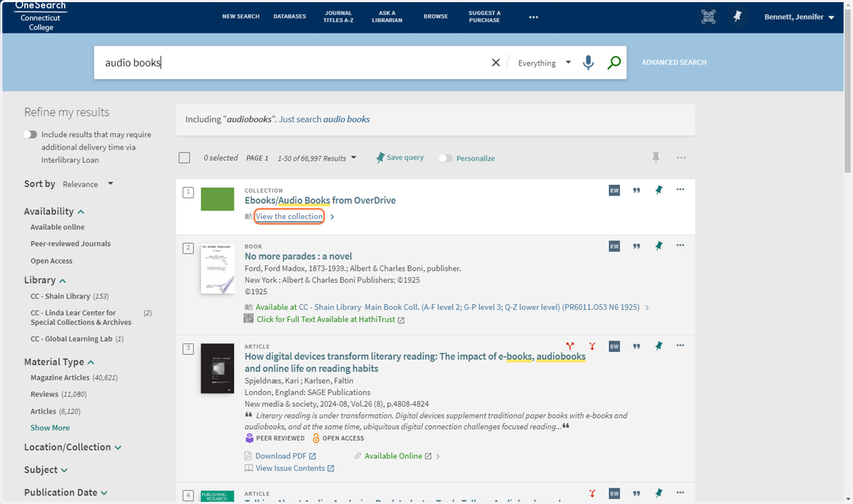Open Bennett, Jennifer user menu
This screenshot has width=853, height=504.
[799, 17]
